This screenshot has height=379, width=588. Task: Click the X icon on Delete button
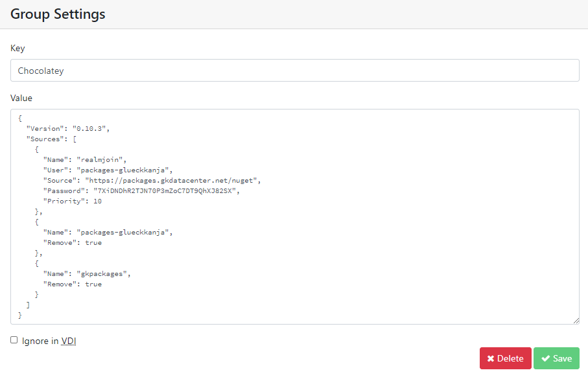[x=491, y=358]
